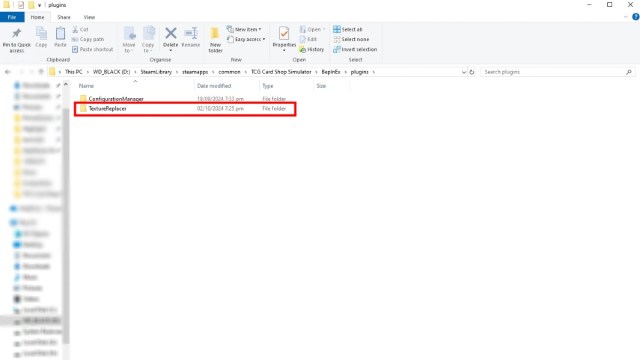Open the Open command dropdown
The height and width of the screenshot is (360, 640).
324,29
